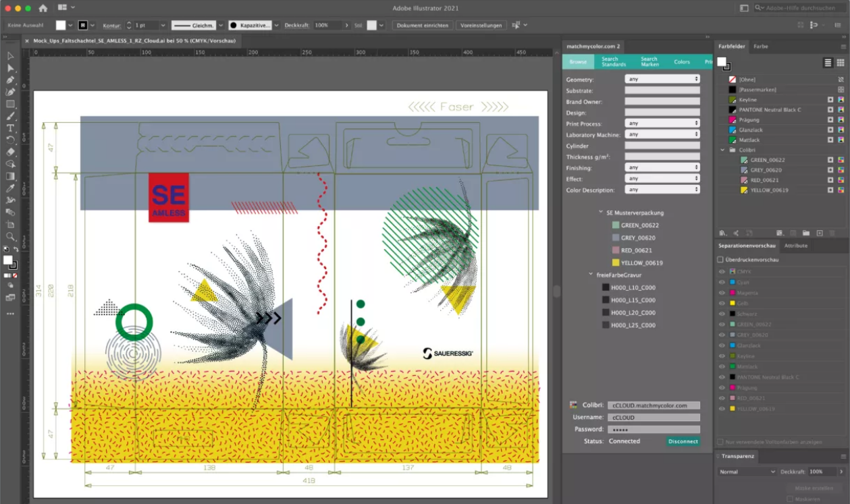The image size is (850, 504).
Task: Activate the Eyedropper tool
Action: click(10, 188)
